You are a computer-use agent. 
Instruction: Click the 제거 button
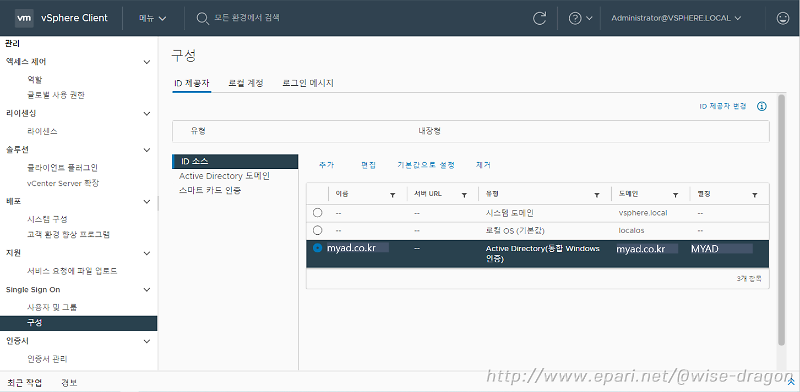coord(483,165)
